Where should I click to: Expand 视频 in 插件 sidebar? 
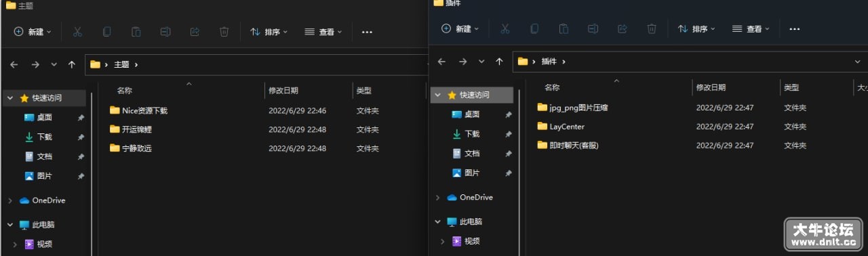pos(443,241)
